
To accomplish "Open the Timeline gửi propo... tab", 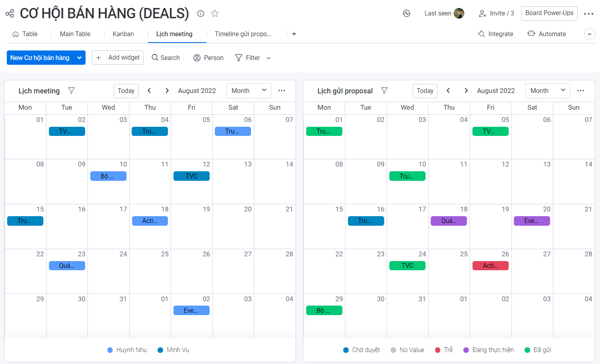I will (244, 34).
